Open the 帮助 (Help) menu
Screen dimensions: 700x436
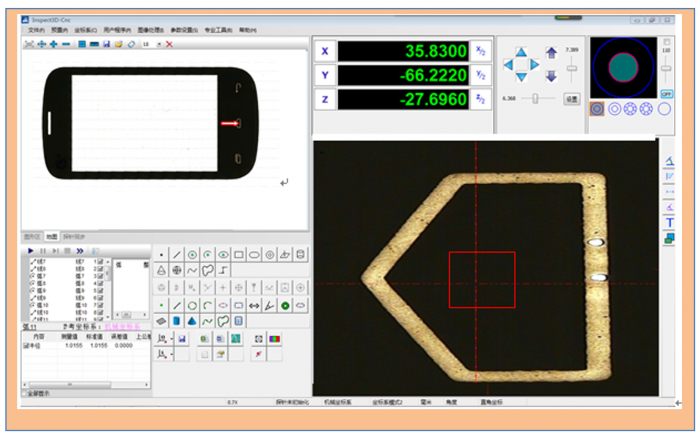[x=248, y=30]
